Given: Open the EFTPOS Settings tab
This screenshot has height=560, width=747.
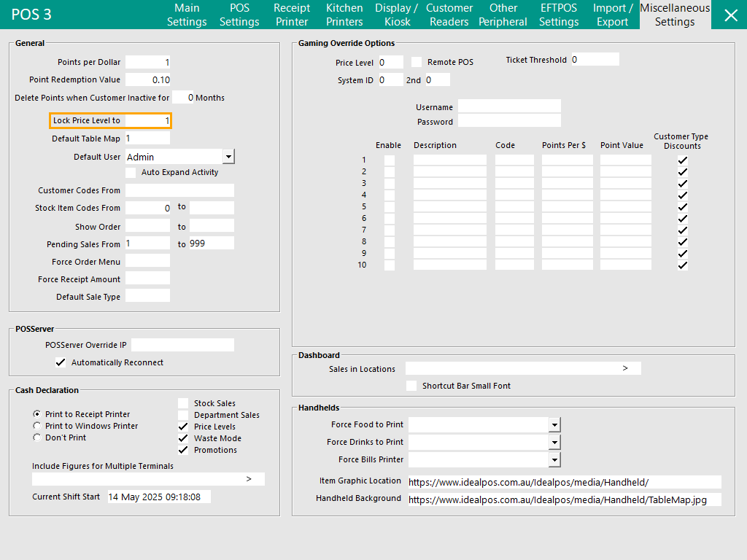Looking at the screenshot, I should tap(559, 15).
